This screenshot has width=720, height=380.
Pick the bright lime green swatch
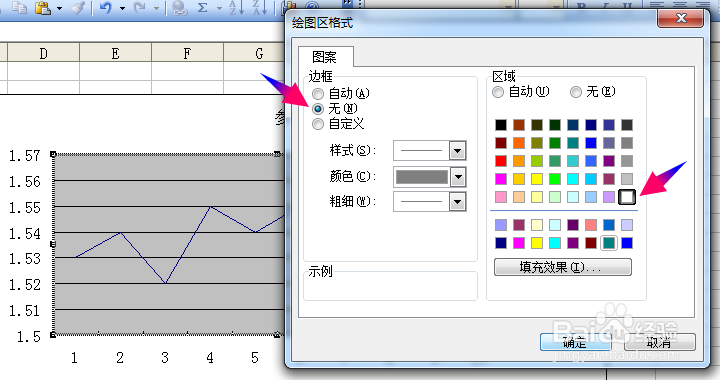[555, 179]
